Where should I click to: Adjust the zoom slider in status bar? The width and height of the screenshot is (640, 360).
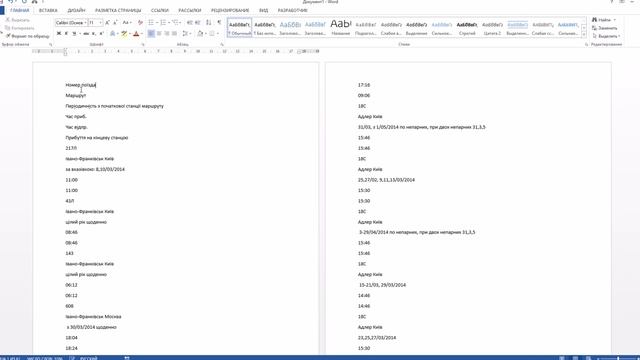click(618, 358)
